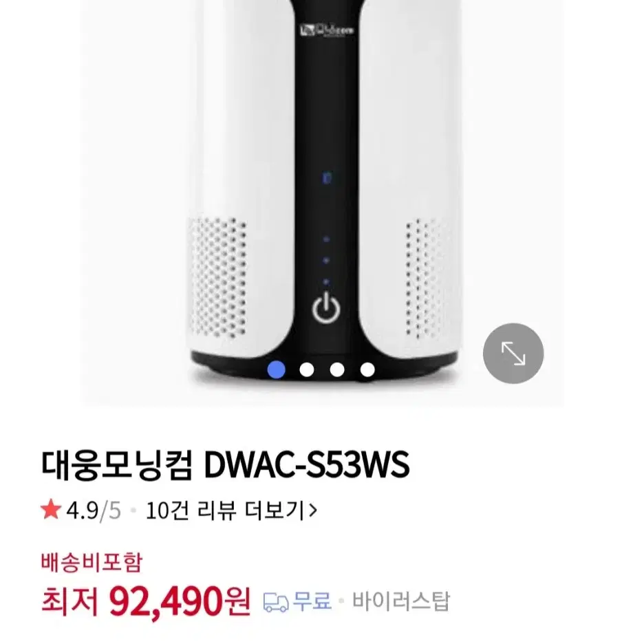Tap the left vent grille of purifier
Viewport: 644px width, 644px height.
(x=217, y=278)
